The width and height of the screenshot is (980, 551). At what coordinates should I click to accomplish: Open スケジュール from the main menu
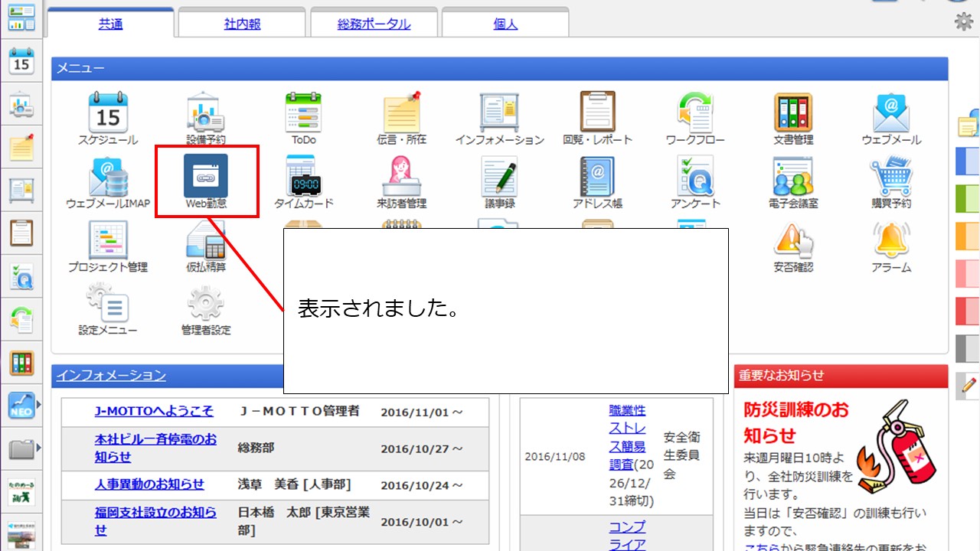108,119
